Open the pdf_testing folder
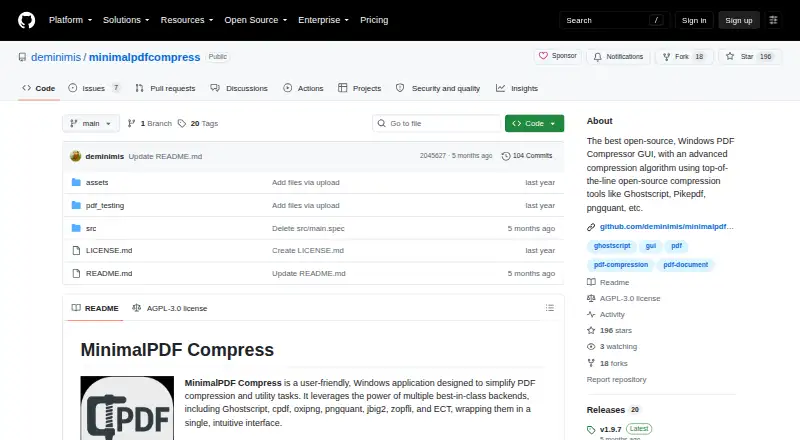The width and height of the screenshot is (800, 440). (x=105, y=205)
